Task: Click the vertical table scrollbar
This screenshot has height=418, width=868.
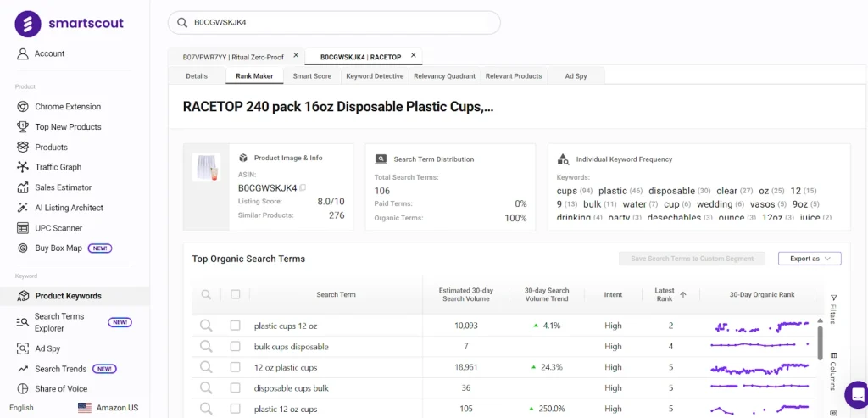Action: tap(820, 343)
